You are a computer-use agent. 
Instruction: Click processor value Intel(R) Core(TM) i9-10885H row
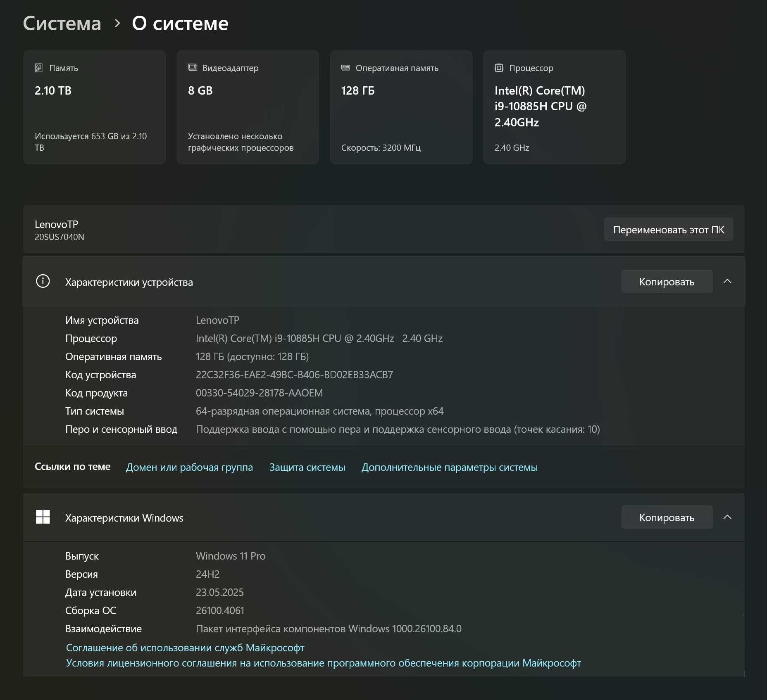point(319,338)
